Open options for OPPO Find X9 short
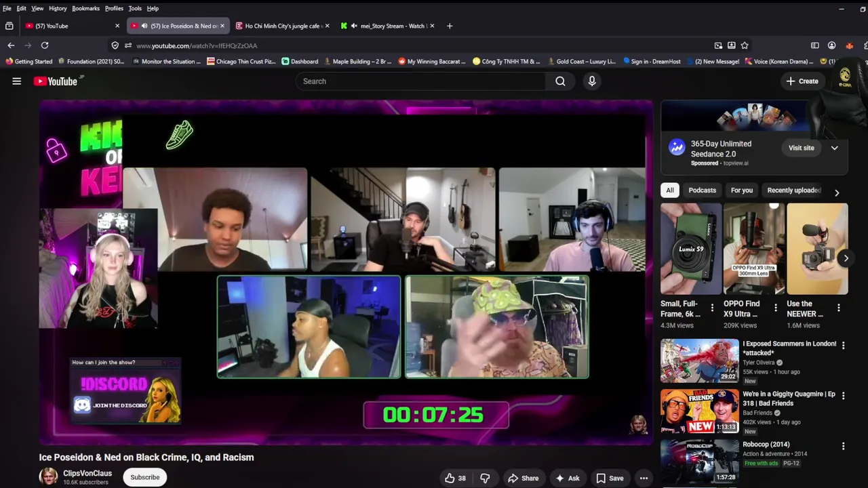868x488 pixels. pyautogui.click(x=776, y=308)
